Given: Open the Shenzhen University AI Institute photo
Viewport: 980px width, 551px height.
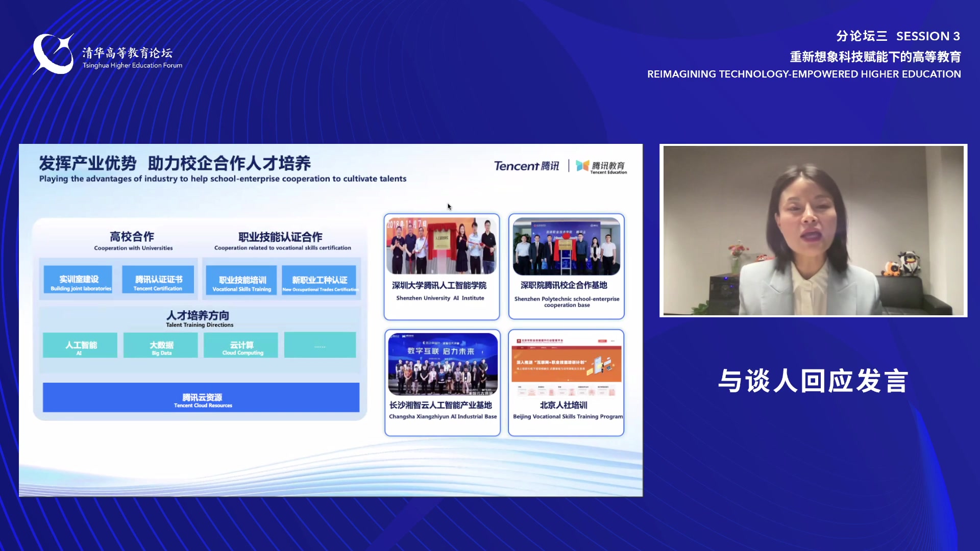Looking at the screenshot, I should [x=442, y=246].
